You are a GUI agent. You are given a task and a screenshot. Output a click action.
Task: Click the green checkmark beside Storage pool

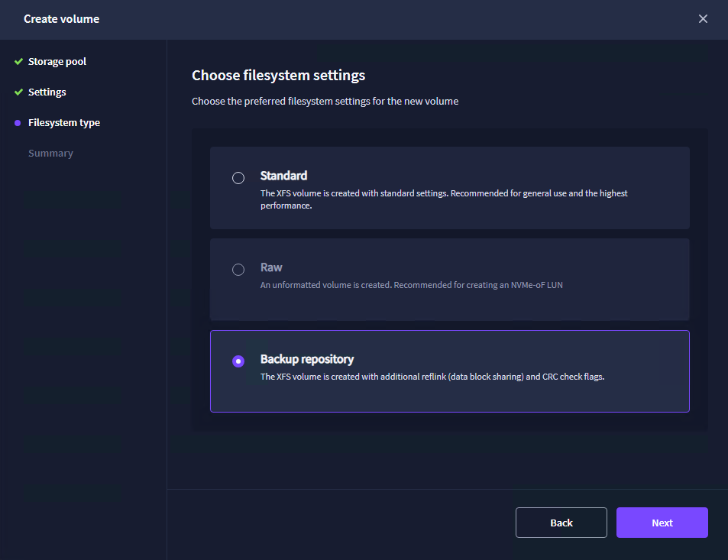[x=18, y=61]
